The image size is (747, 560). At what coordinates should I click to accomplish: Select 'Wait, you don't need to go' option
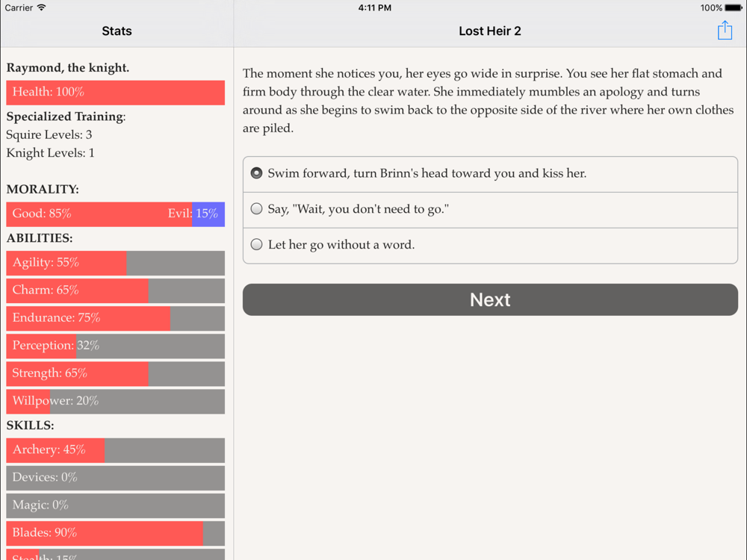[x=490, y=210]
